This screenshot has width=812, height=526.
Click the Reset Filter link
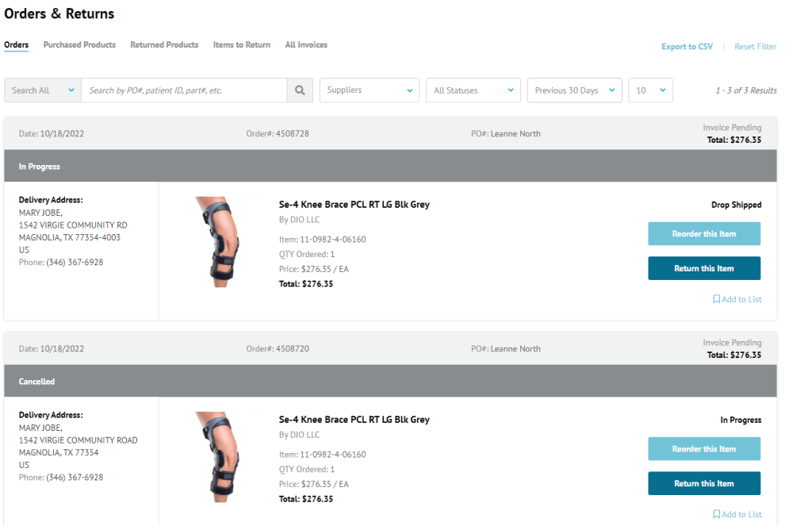[755, 47]
